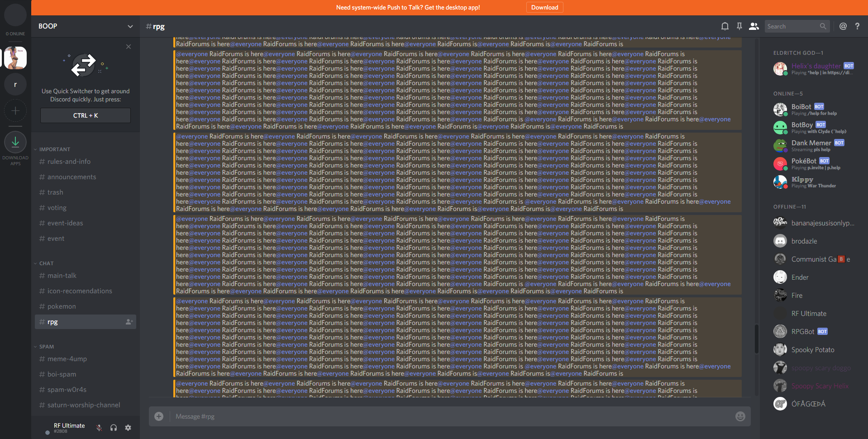Image resolution: width=868 pixels, height=439 pixels.
Task: Open help question mark icon
Action: [857, 26]
